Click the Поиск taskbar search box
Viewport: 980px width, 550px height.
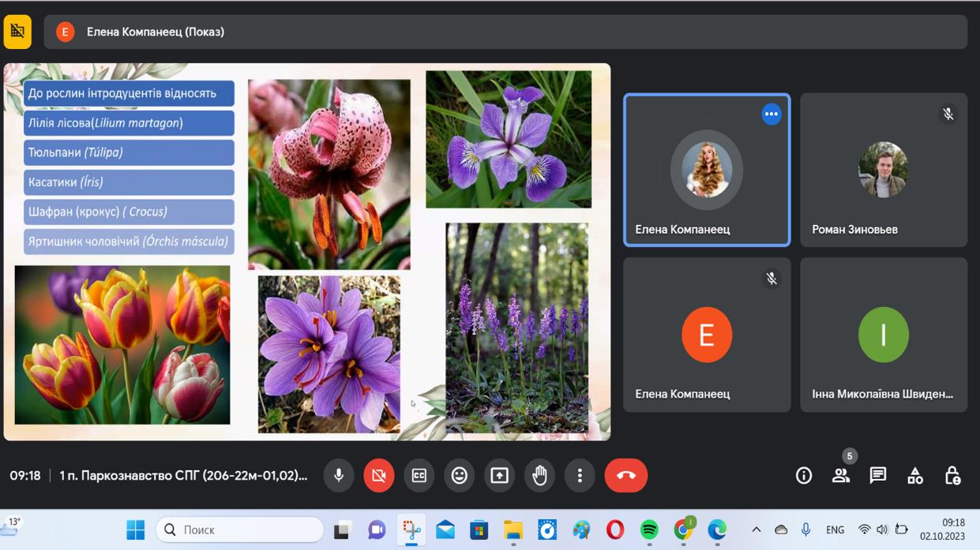coord(241,529)
